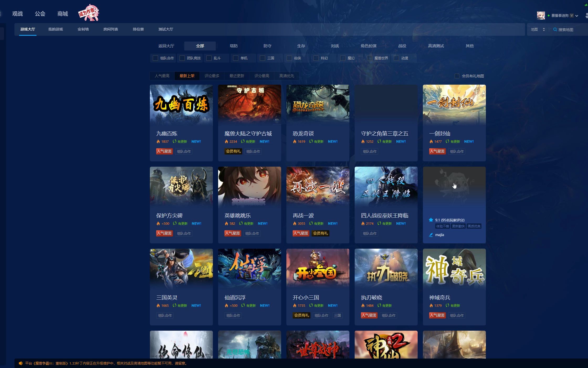Click 返回大厅 to return to lobby
Screen dimensions: 588x368
pos(166,46)
